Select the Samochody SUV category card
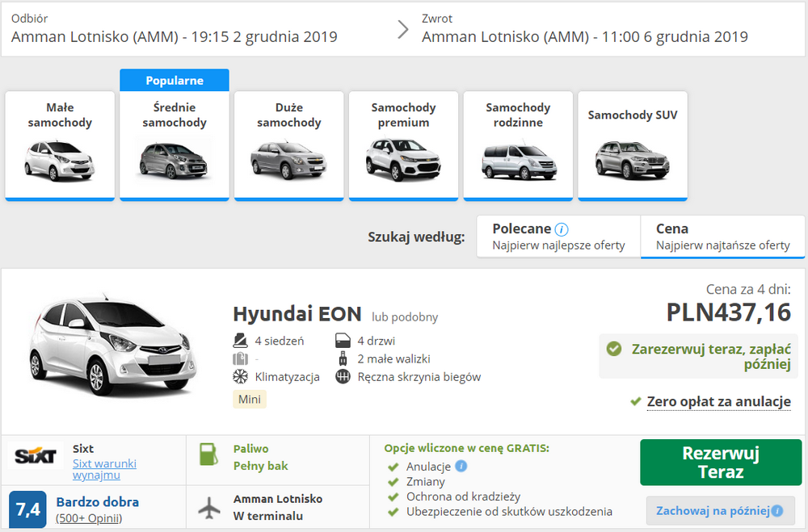The image size is (808, 532). pos(633,146)
